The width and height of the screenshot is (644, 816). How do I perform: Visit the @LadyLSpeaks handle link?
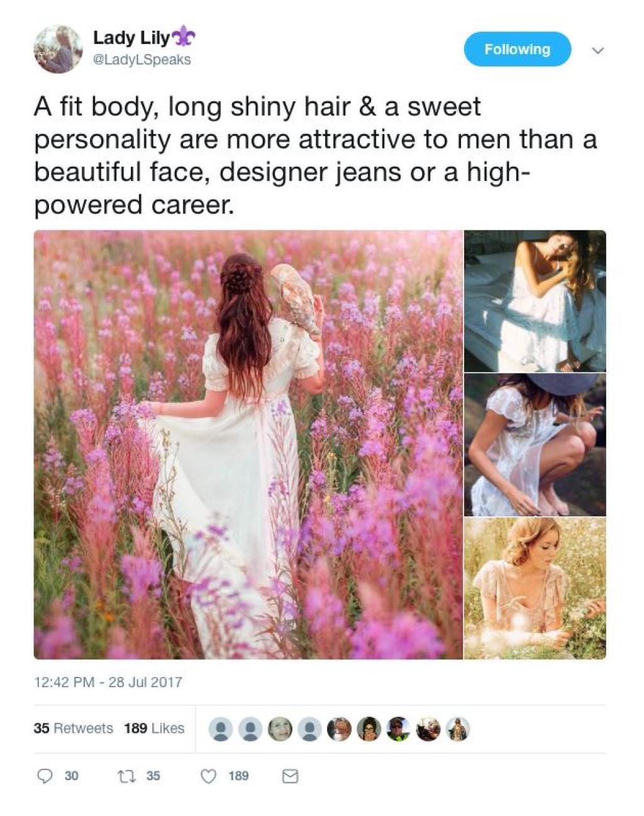pos(142,60)
